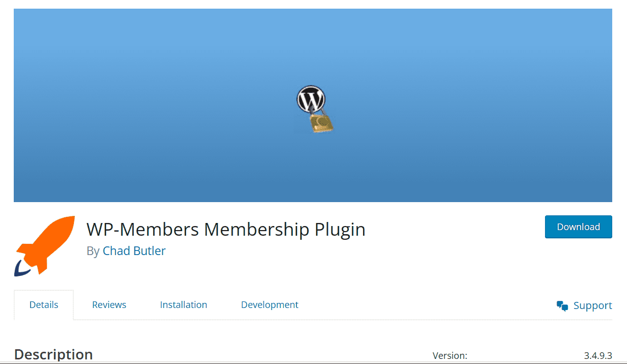Switch to the Reviews tab
The image size is (627, 364).
(x=109, y=305)
